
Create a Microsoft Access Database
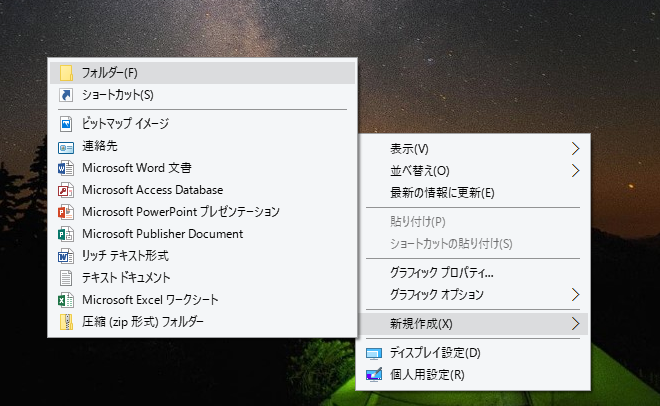point(202,190)
